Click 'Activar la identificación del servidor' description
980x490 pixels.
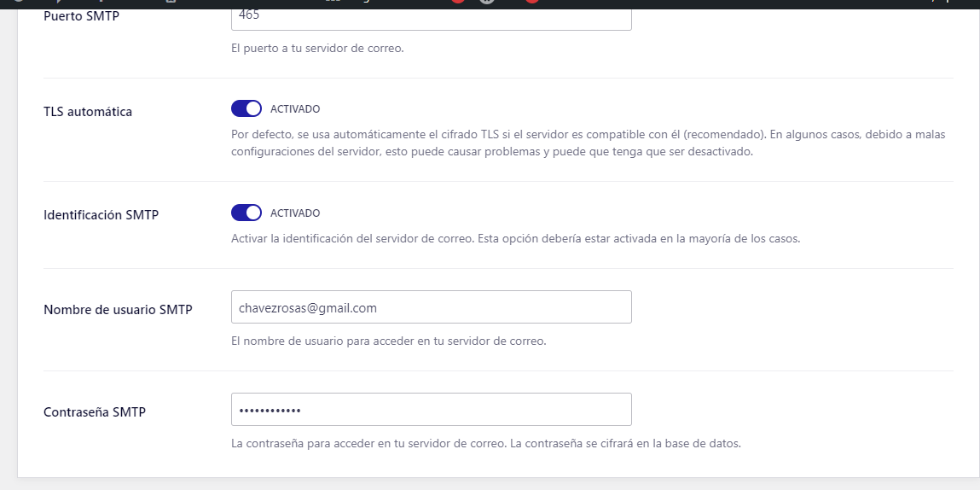point(516,238)
